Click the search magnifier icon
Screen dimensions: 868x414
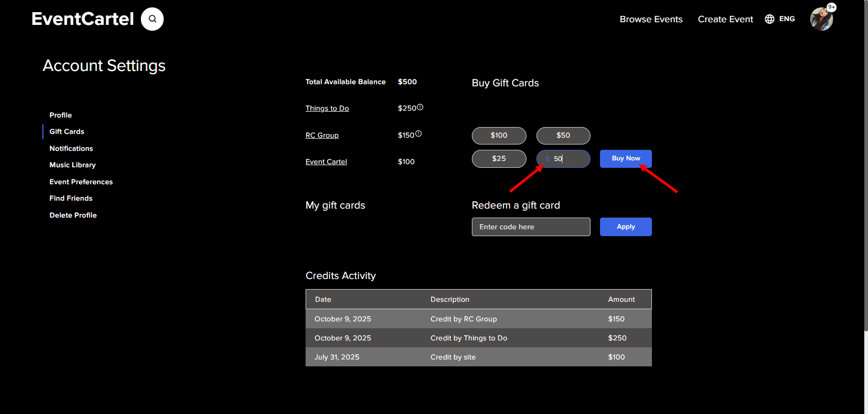[x=153, y=19]
